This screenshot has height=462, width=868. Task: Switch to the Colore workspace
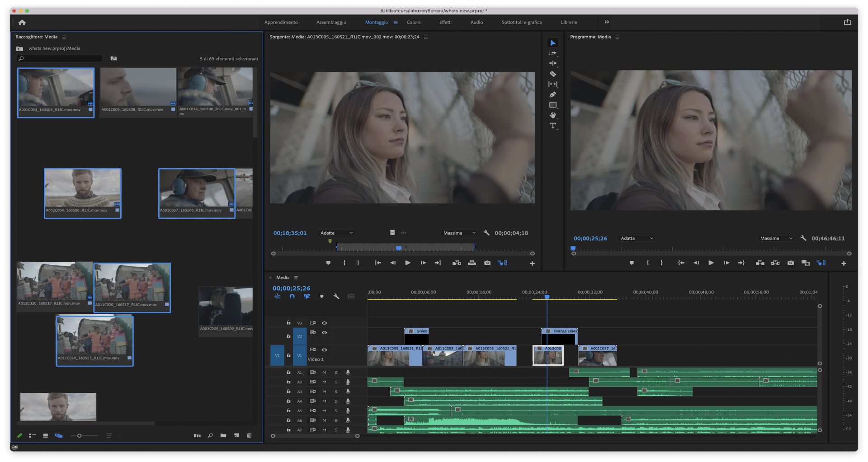[413, 22]
